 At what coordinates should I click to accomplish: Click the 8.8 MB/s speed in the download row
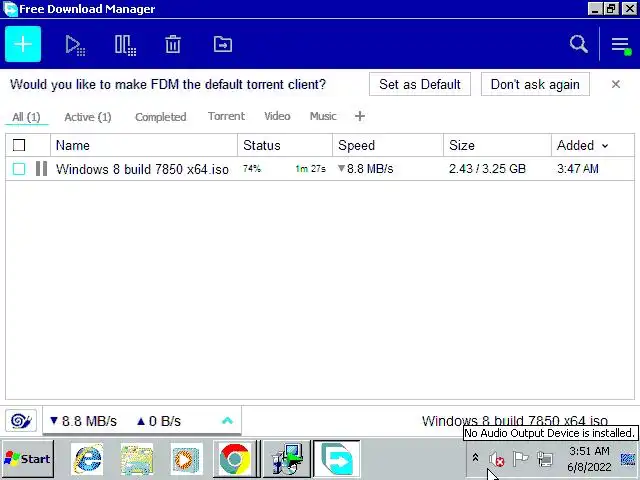[x=366, y=169]
